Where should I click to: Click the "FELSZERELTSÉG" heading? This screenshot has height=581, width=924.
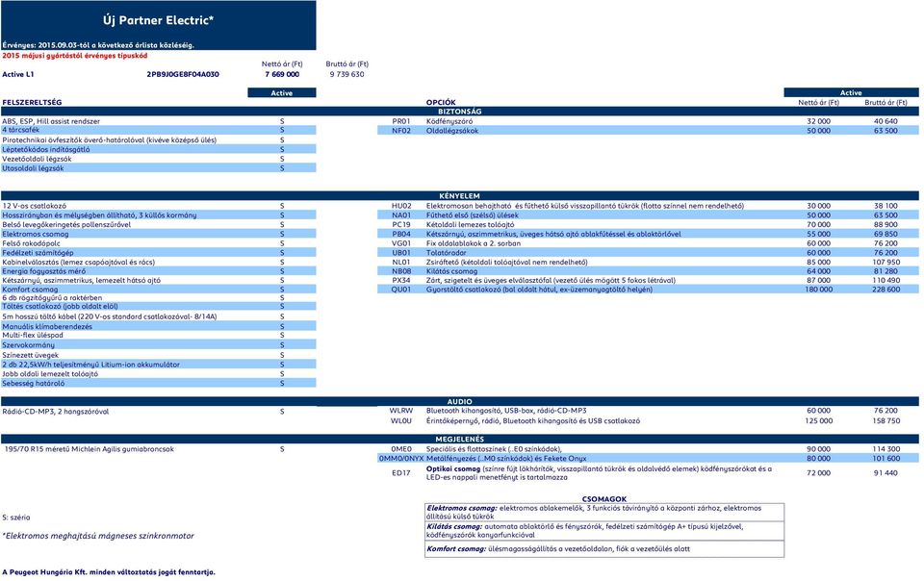(32, 102)
